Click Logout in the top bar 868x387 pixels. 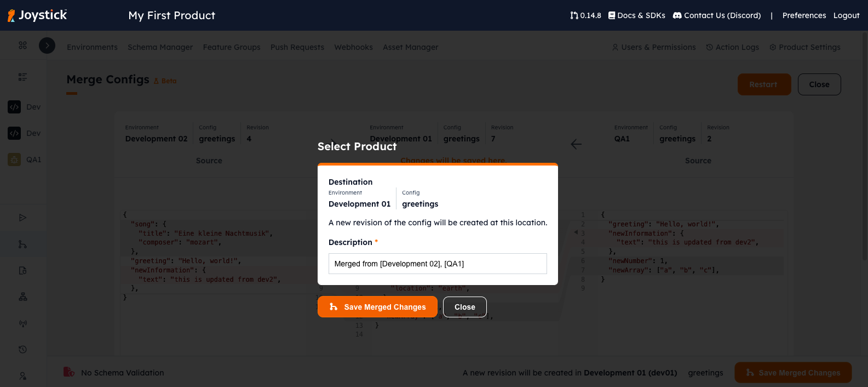[x=846, y=15]
